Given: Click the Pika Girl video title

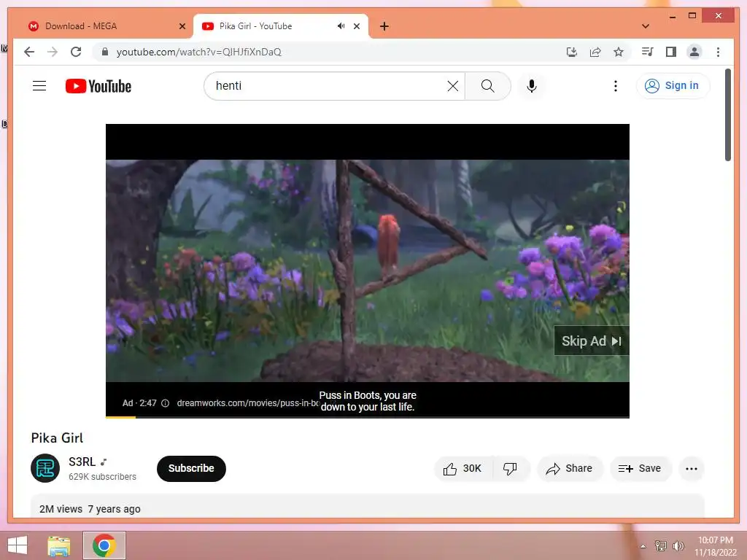Looking at the screenshot, I should coord(57,438).
